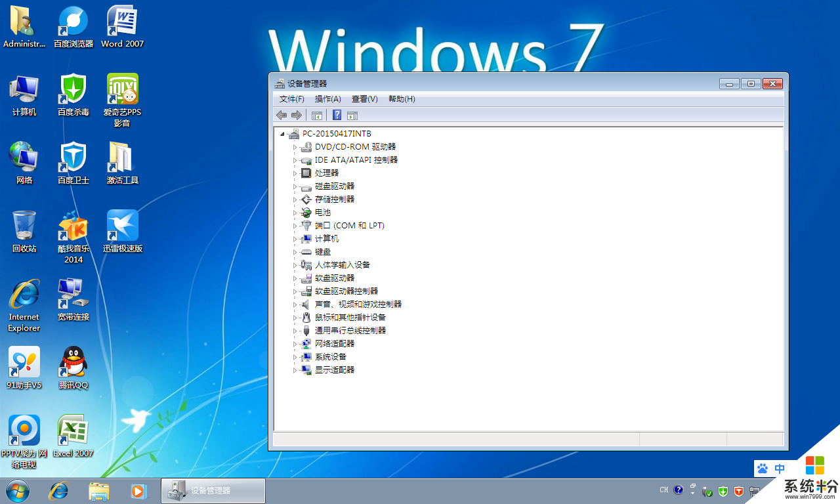840x504 pixels.
Task: Expand the 网络适配器 tree node
Action: click(295, 344)
